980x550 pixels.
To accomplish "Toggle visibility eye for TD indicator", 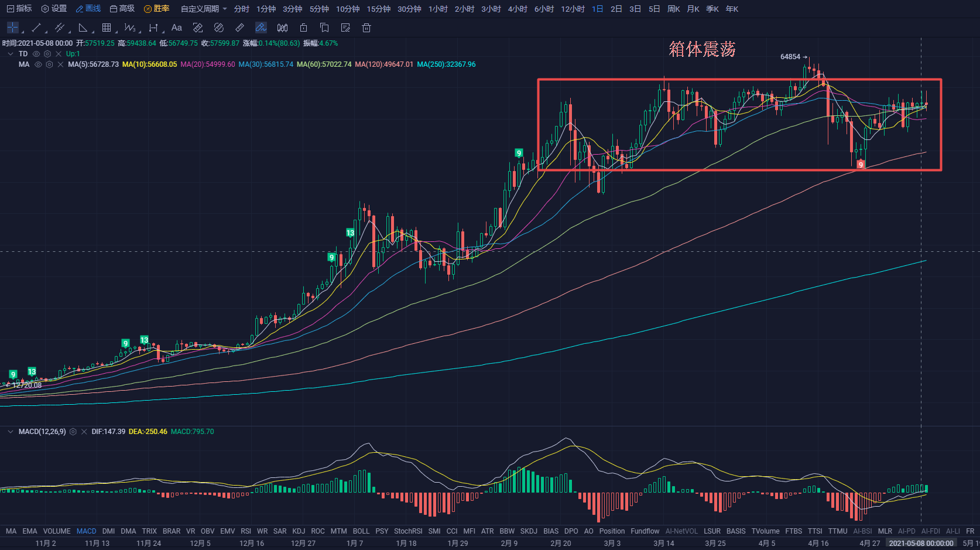I will pos(36,54).
